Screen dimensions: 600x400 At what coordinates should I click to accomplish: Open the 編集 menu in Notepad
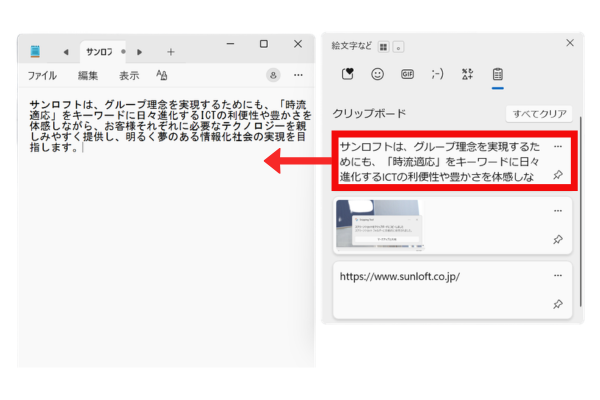tap(88, 75)
